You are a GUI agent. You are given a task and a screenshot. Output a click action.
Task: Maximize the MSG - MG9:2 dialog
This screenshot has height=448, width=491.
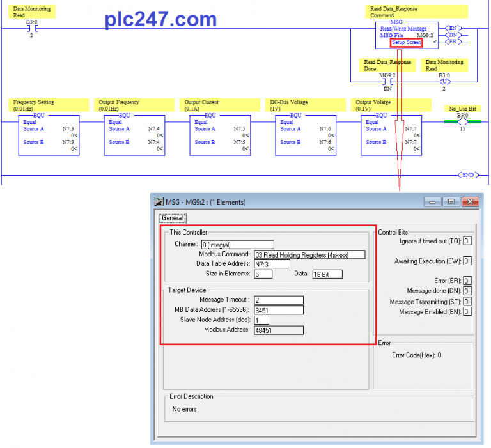coord(451,201)
